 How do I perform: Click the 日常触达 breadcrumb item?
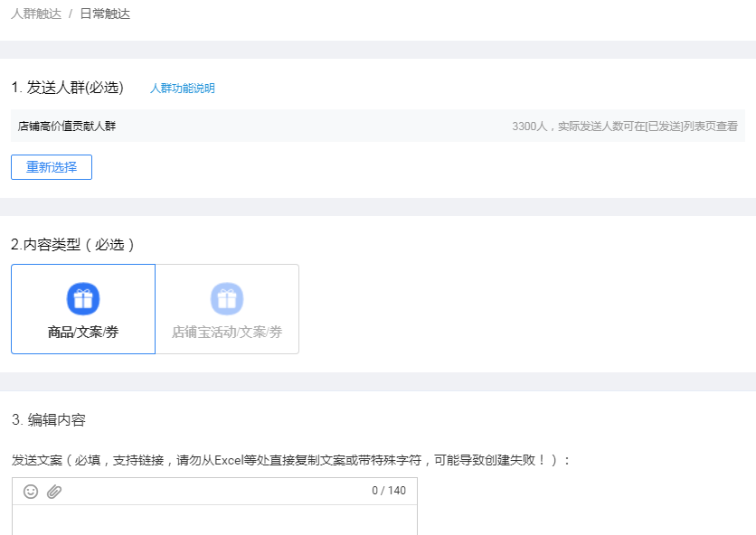105,14
